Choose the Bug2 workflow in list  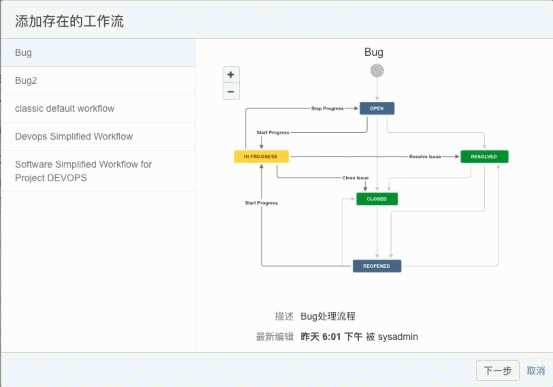(x=98, y=81)
